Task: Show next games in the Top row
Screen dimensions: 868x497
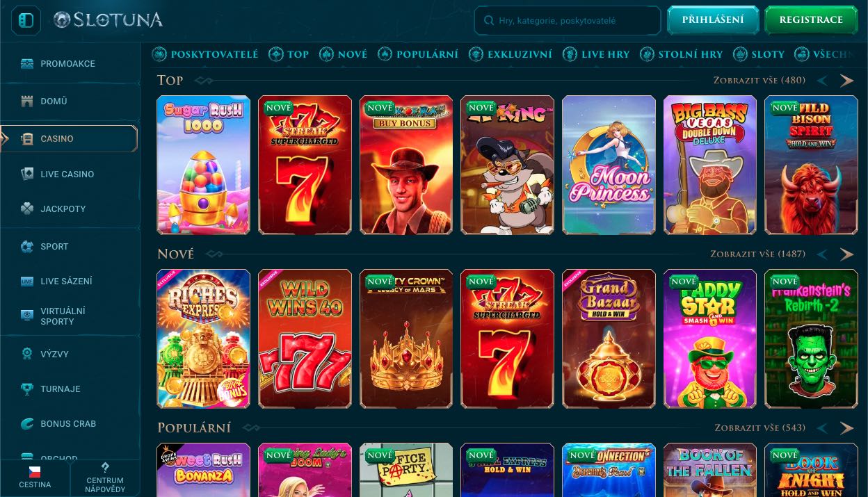Action: click(846, 81)
